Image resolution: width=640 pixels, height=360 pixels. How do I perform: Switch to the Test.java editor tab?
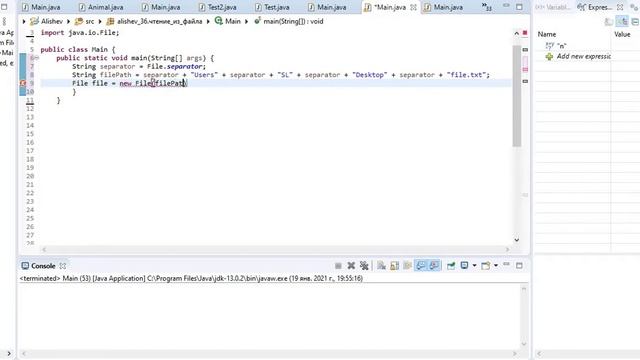(x=272, y=7)
